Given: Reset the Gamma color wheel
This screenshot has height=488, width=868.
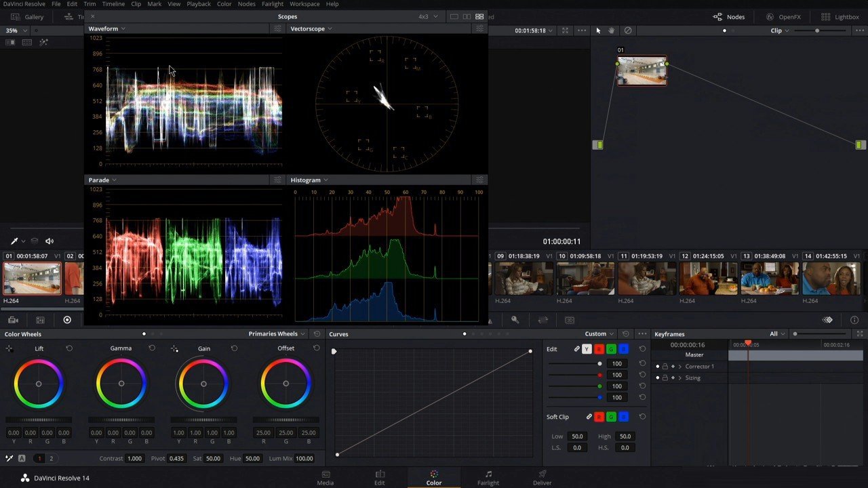Looking at the screenshot, I should tap(152, 348).
